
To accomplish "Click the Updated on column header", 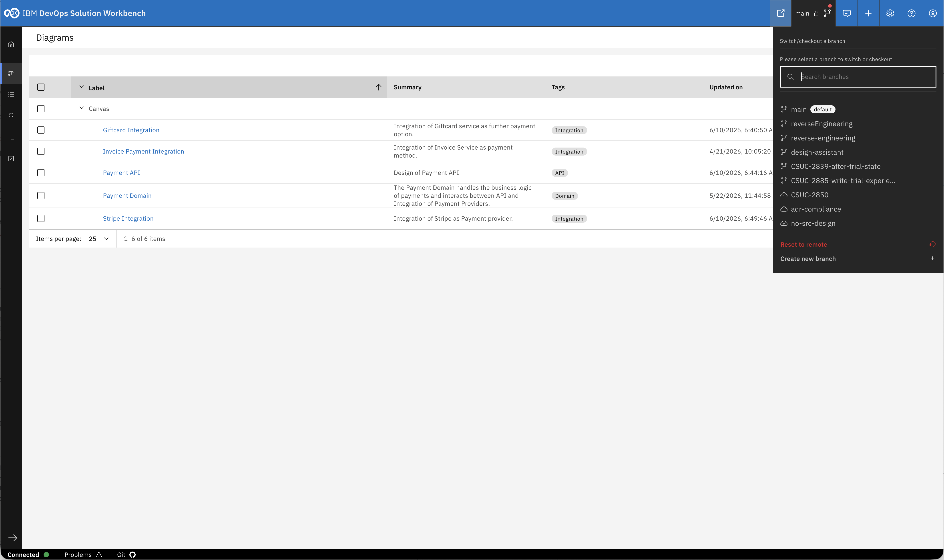I will coord(725,87).
